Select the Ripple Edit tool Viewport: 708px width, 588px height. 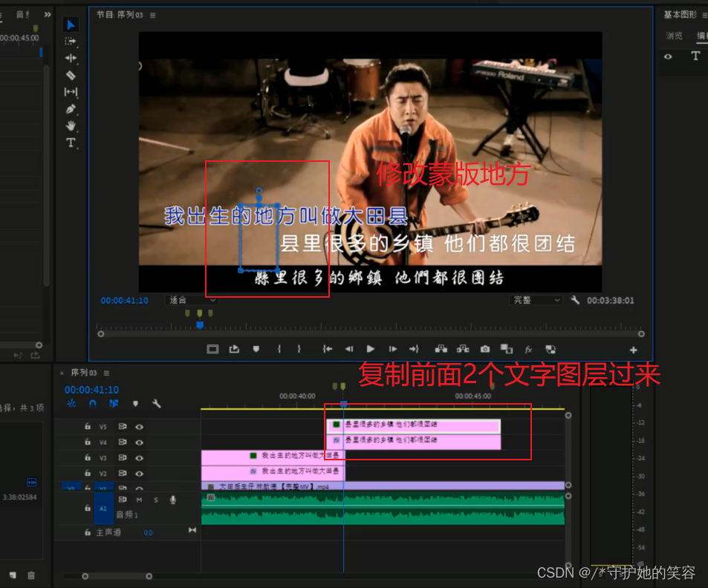(x=71, y=58)
